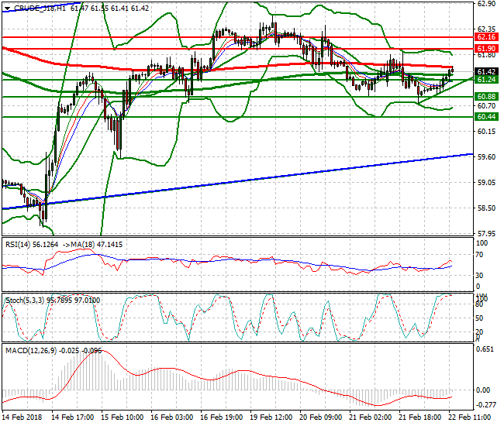Click the 22 Feb 11:00 time axis label
The image size is (504, 426).
470,417
